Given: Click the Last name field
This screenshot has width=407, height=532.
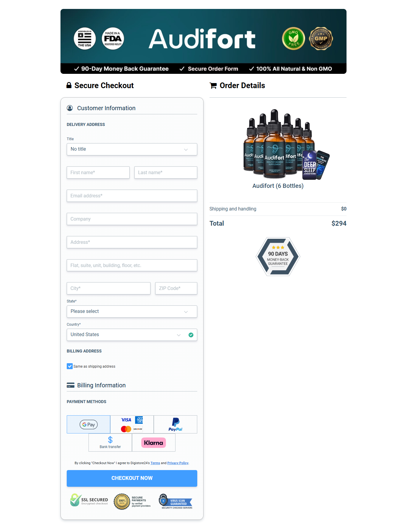Looking at the screenshot, I should tap(166, 172).
